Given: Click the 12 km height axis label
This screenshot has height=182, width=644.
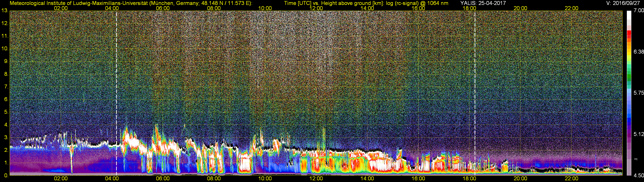Looking at the screenshot, I should click(x=5, y=23).
